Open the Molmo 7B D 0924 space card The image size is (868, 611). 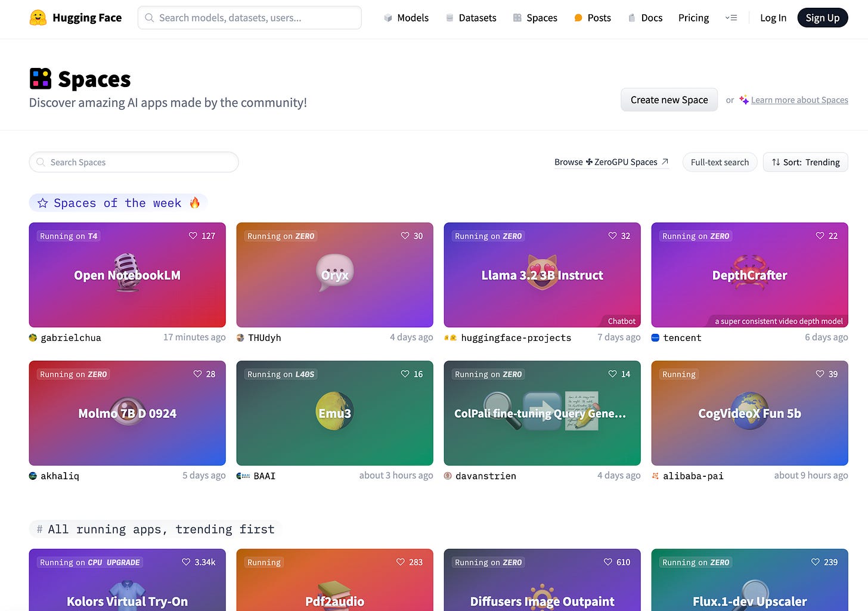click(x=128, y=413)
